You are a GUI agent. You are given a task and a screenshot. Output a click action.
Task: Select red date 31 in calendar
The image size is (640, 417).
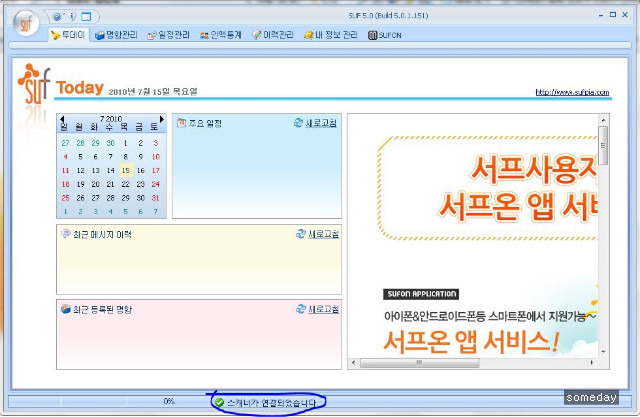pyautogui.click(x=156, y=198)
